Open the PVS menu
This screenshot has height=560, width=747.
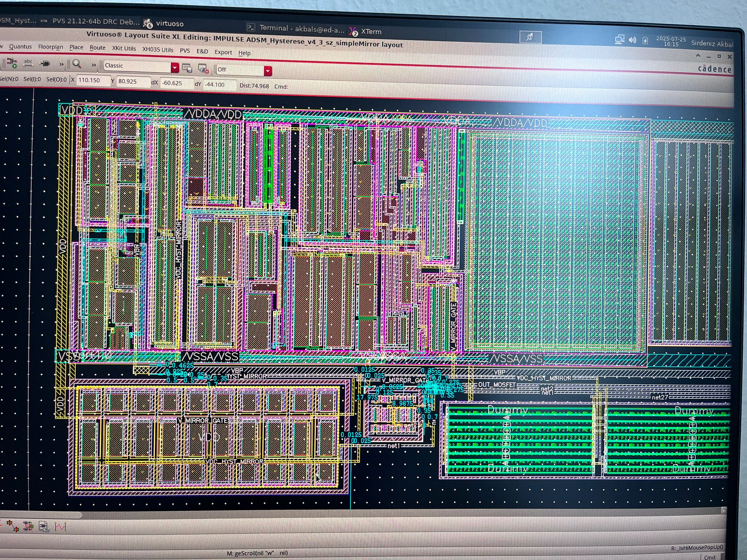tap(185, 51)
